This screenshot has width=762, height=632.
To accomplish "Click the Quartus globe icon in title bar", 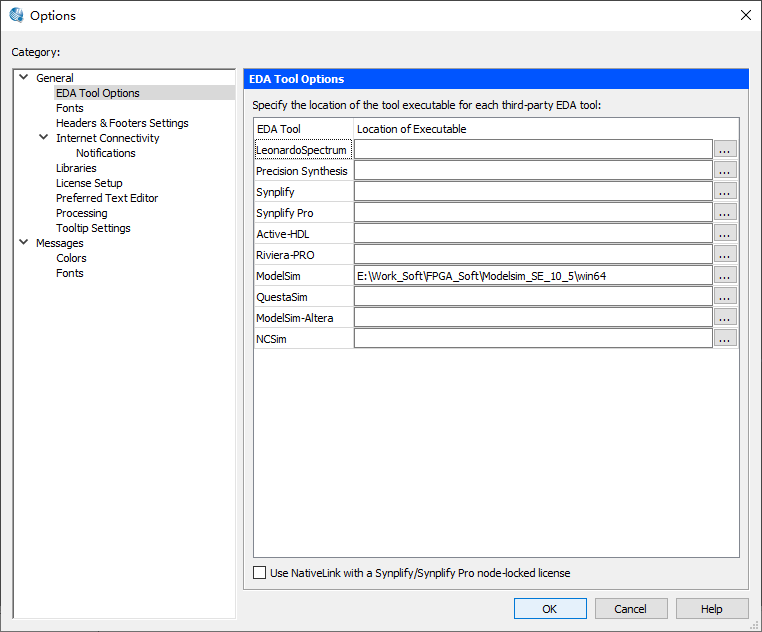I will [17, 15].
